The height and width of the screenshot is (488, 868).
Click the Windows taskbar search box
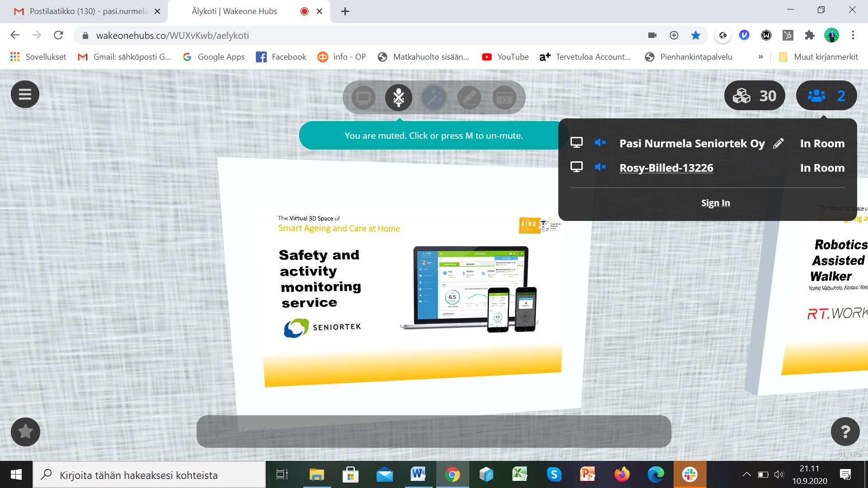149,475
